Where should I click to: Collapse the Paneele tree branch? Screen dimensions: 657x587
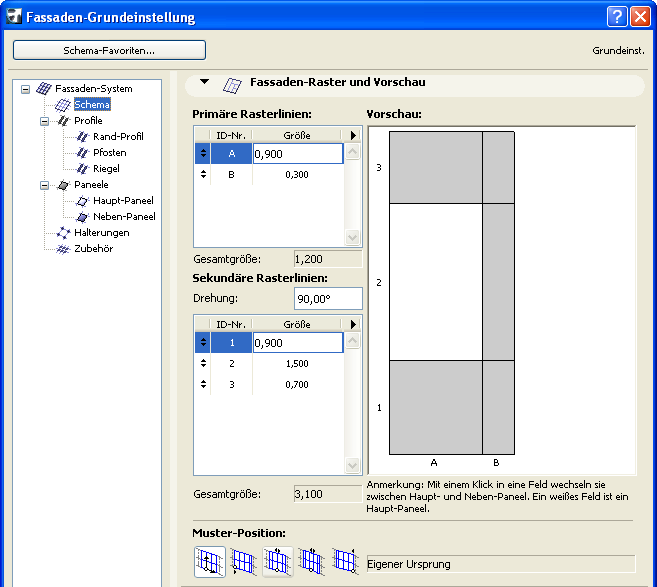[x=44, y=185]
